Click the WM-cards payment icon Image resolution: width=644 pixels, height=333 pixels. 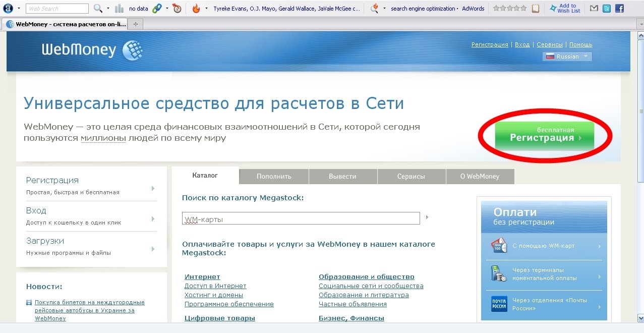coord(499,246)
